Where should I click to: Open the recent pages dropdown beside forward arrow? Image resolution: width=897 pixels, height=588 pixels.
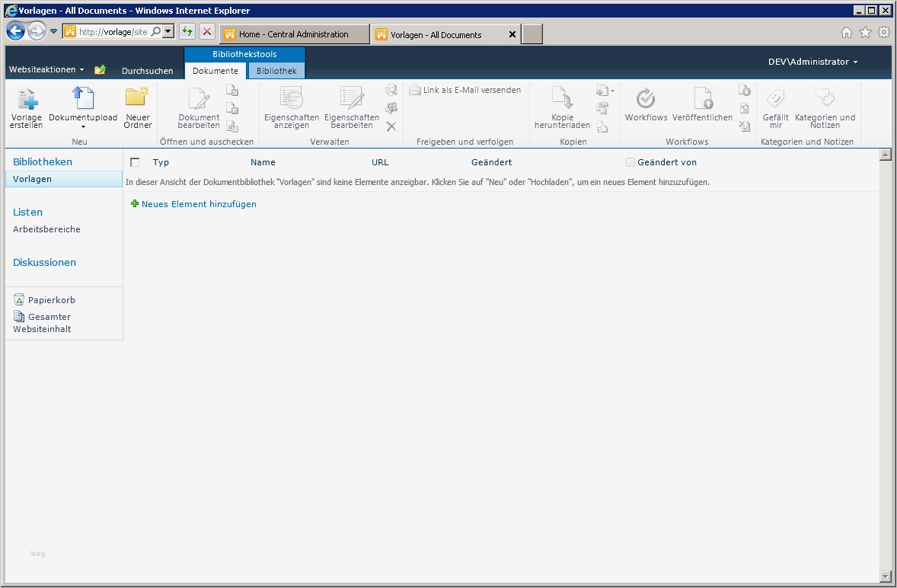(54, 31)
